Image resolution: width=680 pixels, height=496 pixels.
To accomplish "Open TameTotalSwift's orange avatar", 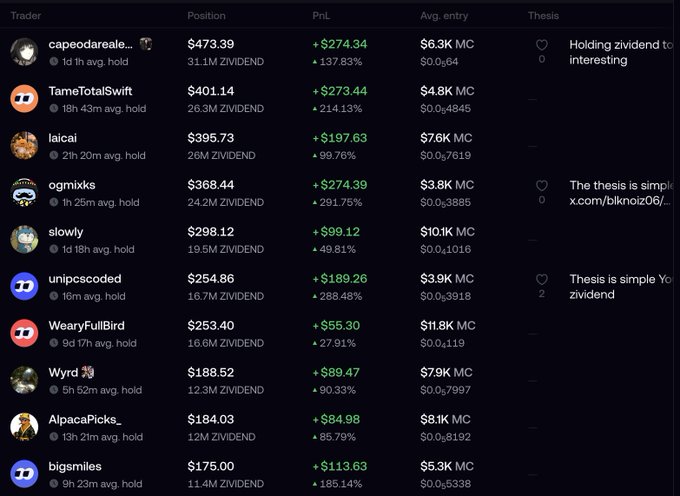I will 24,98.
